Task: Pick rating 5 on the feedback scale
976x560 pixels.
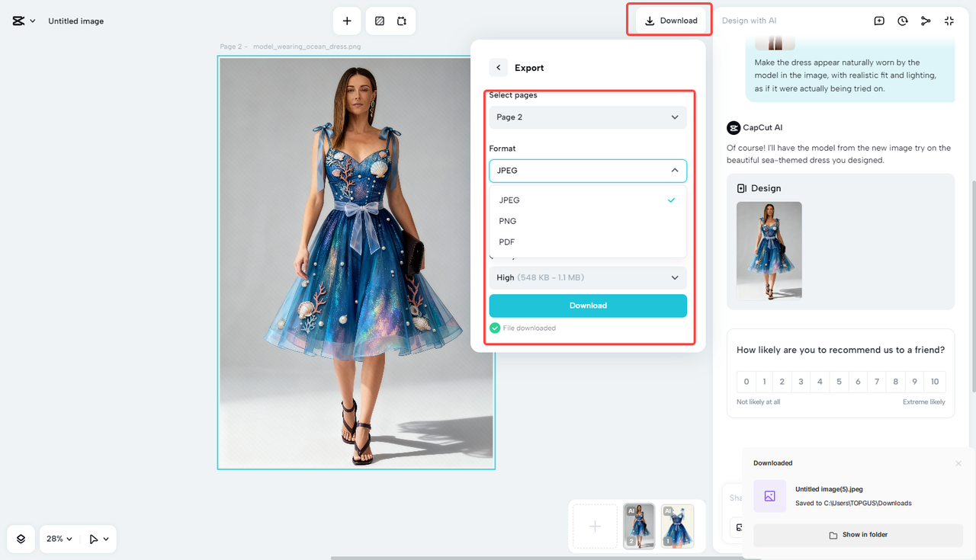Action: pyautogui.click(x=839, y=381)
